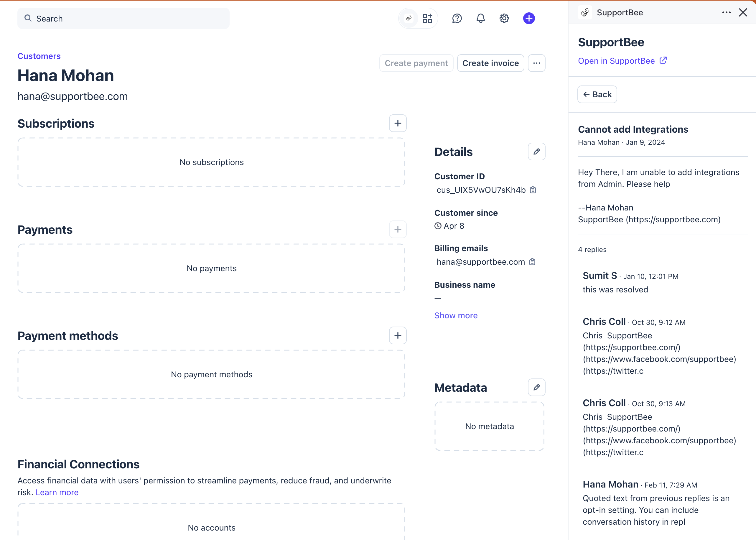The height and width of the screenshot is (540, 756).
Task: Copy the billing email to the clipboard
Action: point(532,262)
